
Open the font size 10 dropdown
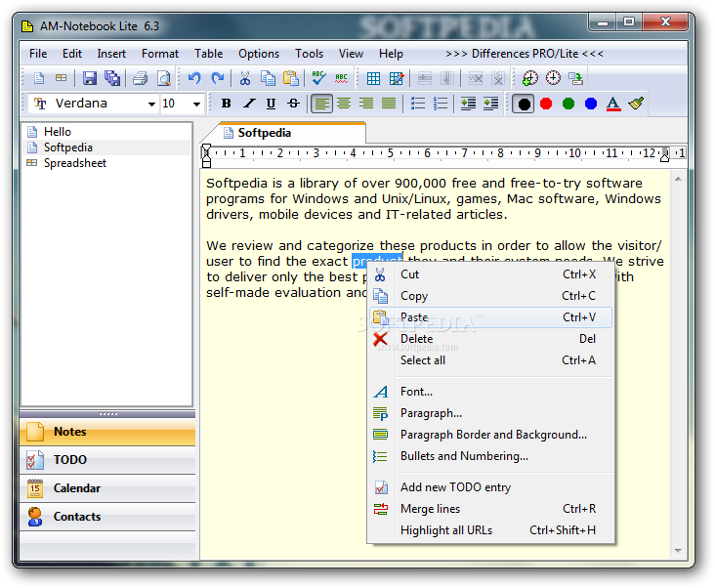(x=196, y=105)
